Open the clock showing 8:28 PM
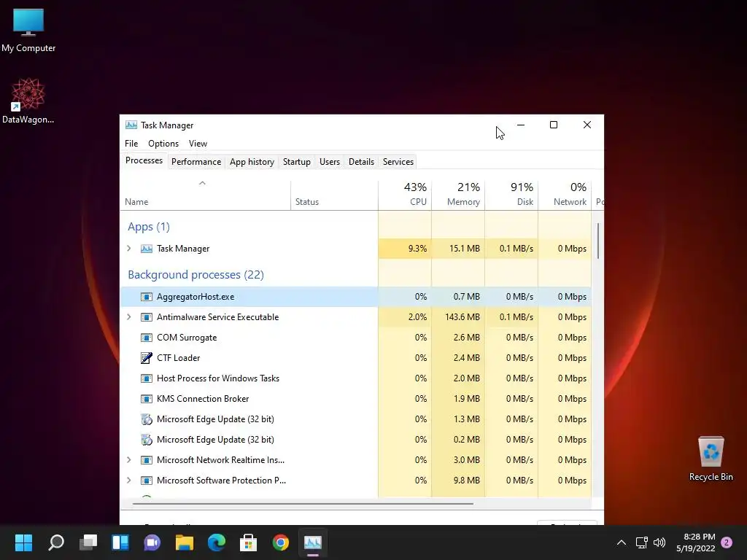This screenshot has width=747, height=560. [696, 542]
